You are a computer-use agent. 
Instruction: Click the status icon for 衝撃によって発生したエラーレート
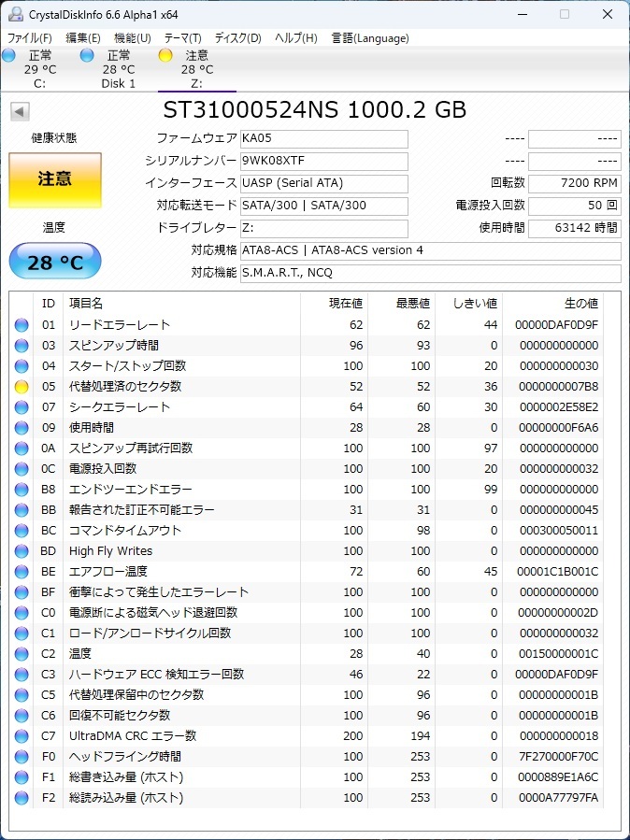21,592
